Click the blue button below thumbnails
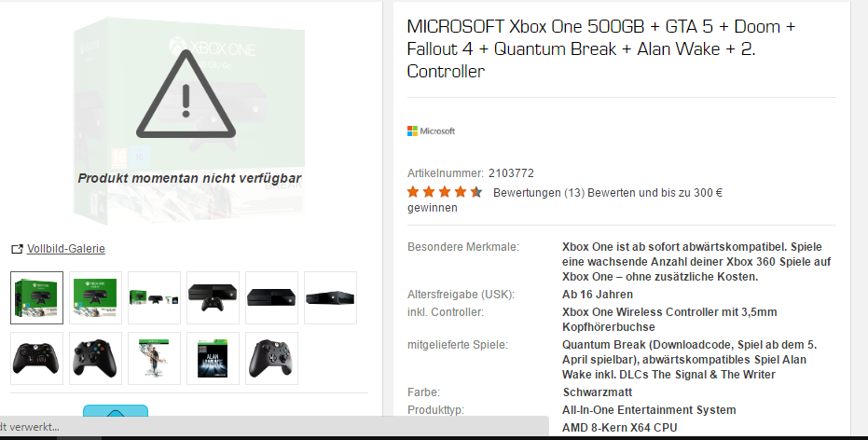The width and height of the screenshot is (868, 440). pyautogui.click(x=116, y=411)
